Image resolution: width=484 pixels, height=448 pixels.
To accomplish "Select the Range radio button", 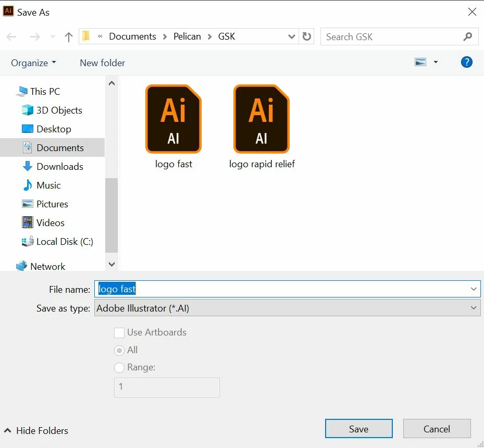I will click(x=119, y=367).
